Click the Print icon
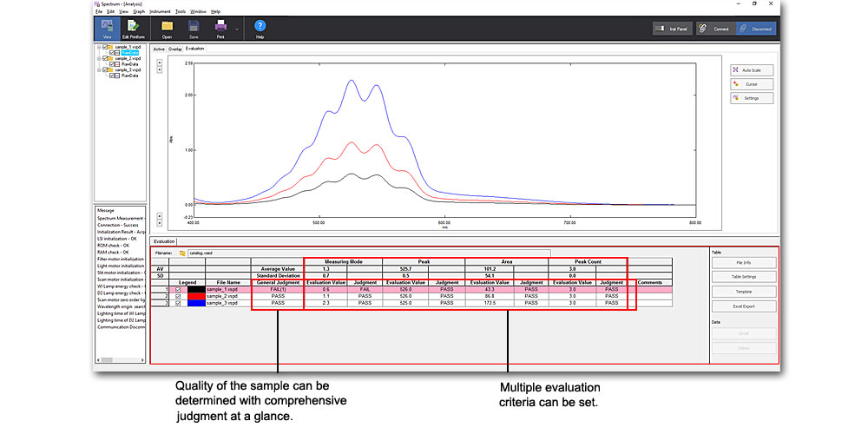Viewport: 868px width, 434px height. click(x=220, y=28)
